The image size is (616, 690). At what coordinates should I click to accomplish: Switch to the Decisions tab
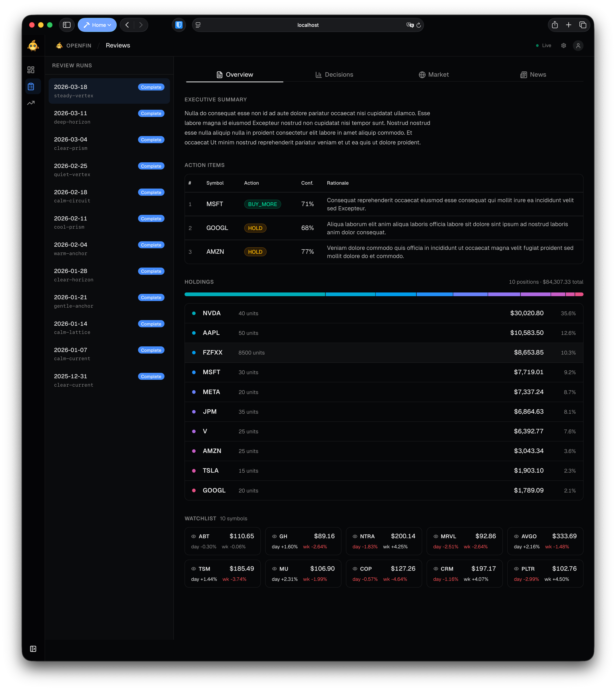[334, 75]
